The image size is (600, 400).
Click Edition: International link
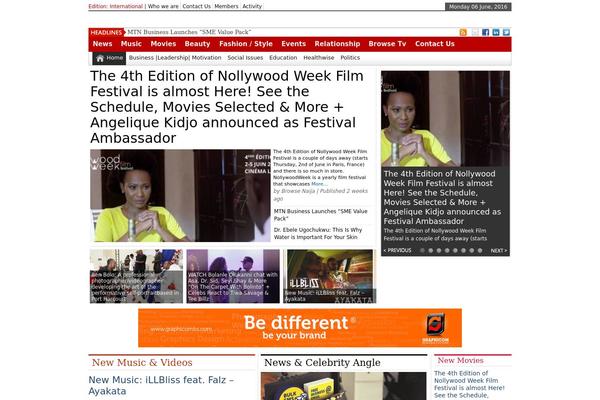click(x=116, y=6)
